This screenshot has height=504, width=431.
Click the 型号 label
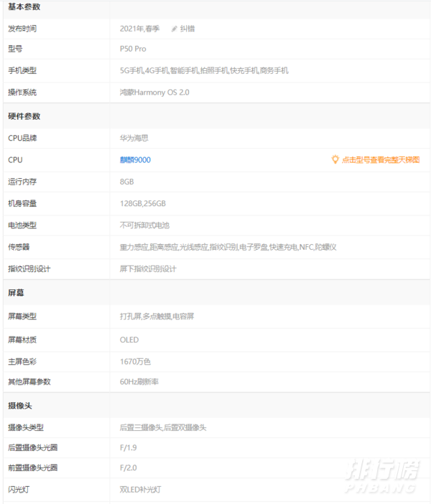click(x=15, y=49)
